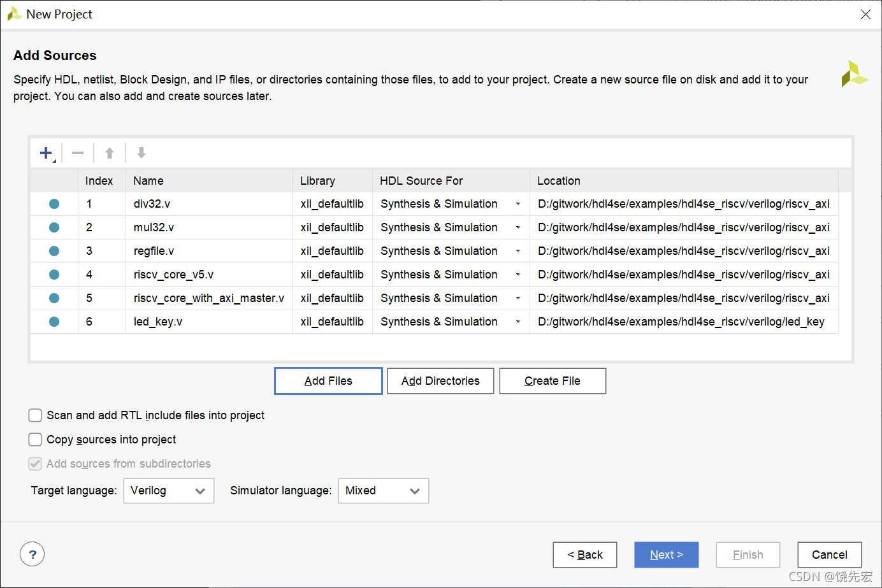The image size is (882, 588).
Task: Toggle Copy sources into project checkbox
Action: pos(36,440)
